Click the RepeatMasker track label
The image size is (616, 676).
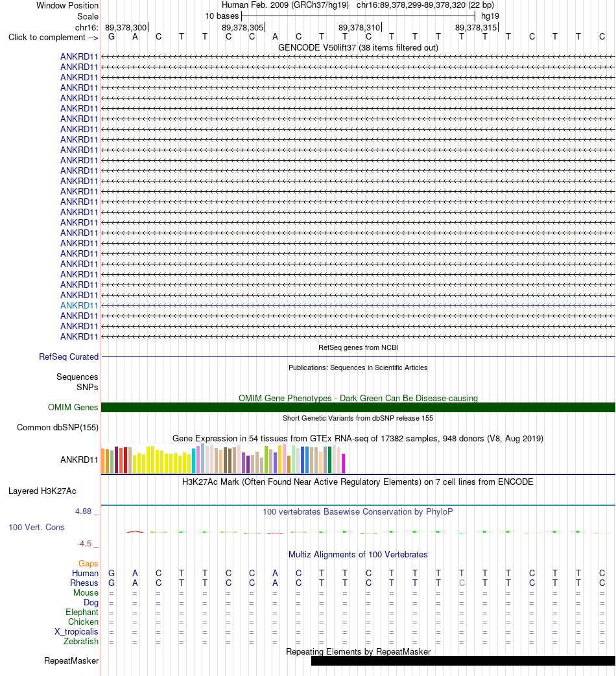71,660
